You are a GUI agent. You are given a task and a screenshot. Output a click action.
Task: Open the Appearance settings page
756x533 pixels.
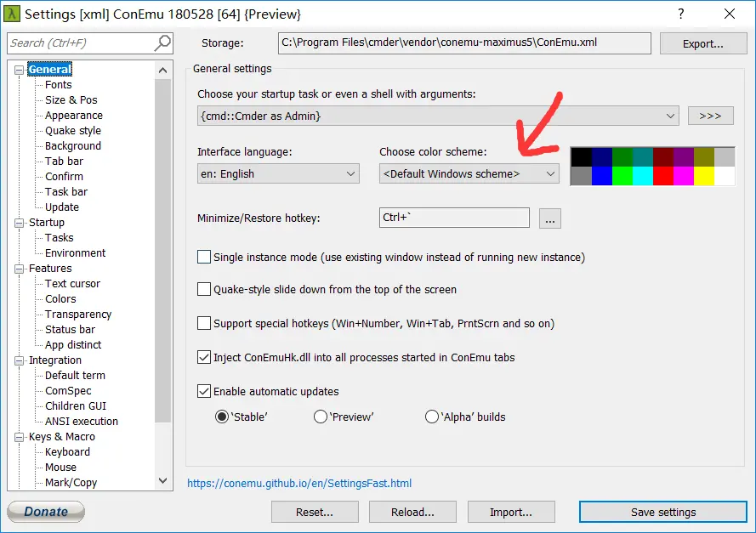click(x=74, y=115)
